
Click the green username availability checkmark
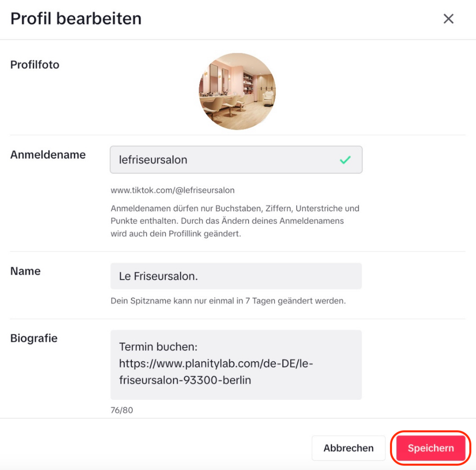coord(345,160)
